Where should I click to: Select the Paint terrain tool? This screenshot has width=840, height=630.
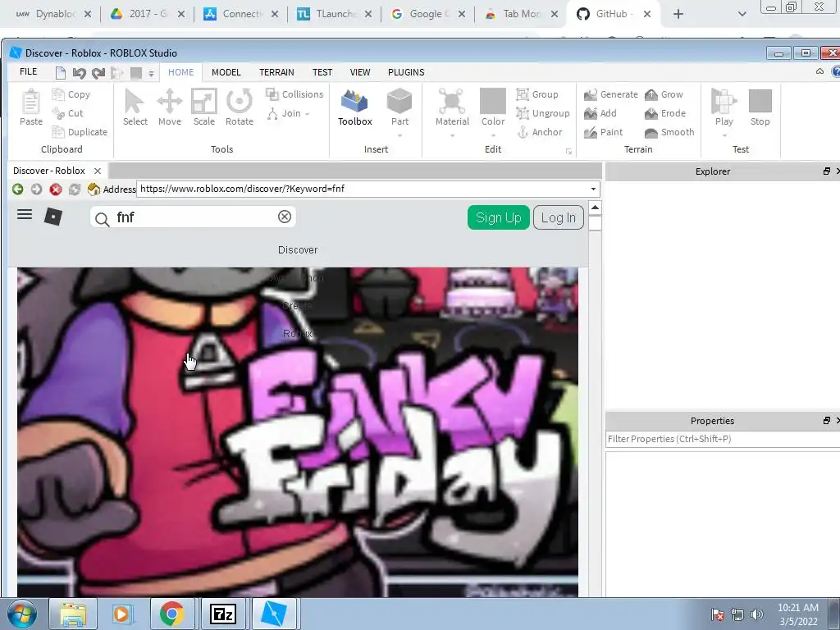[x=603, y=132]
